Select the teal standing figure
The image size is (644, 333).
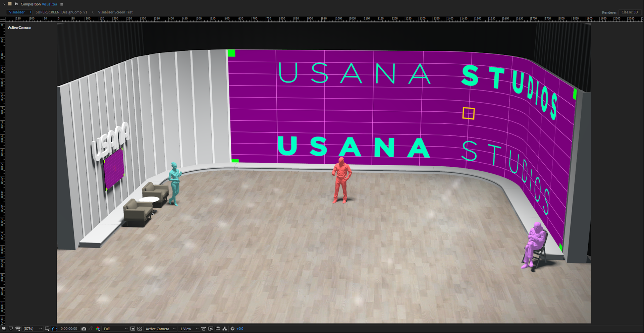coord(174,184)
